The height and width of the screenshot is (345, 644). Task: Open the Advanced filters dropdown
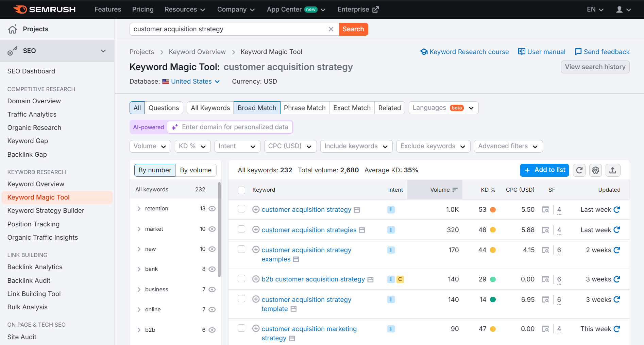click(x=508, y=146)
